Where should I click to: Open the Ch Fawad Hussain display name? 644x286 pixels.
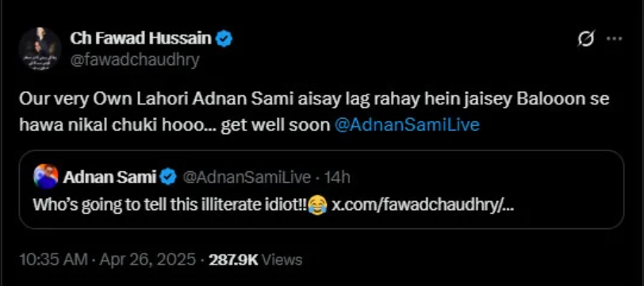coord(140,39)
